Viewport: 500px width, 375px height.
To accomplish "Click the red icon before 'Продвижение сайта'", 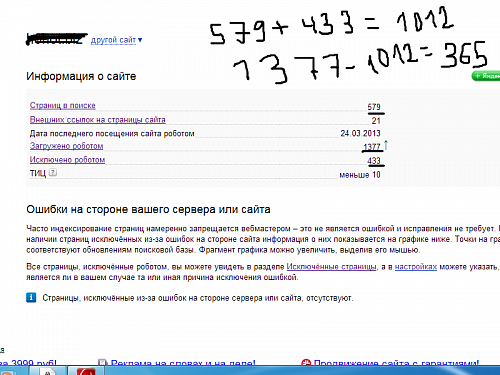I will pos(306,363).
